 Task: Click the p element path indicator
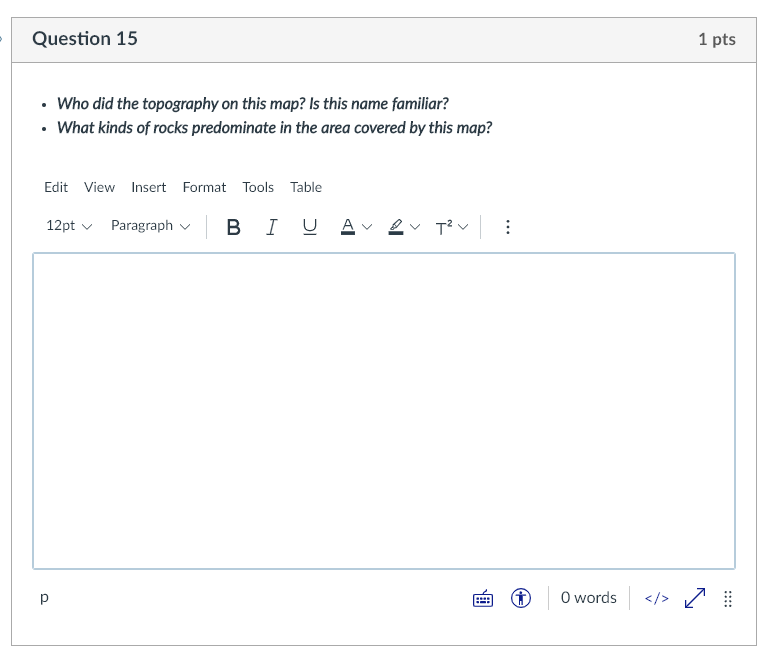click(45, 598)
